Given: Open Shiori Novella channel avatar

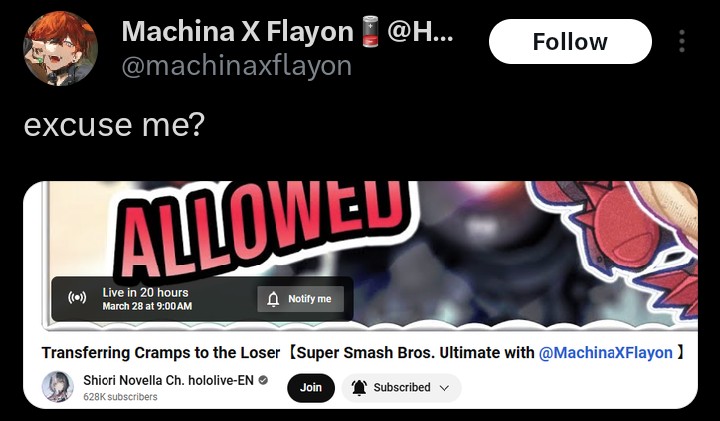Looking at the screenshot, I should [58, 387].
